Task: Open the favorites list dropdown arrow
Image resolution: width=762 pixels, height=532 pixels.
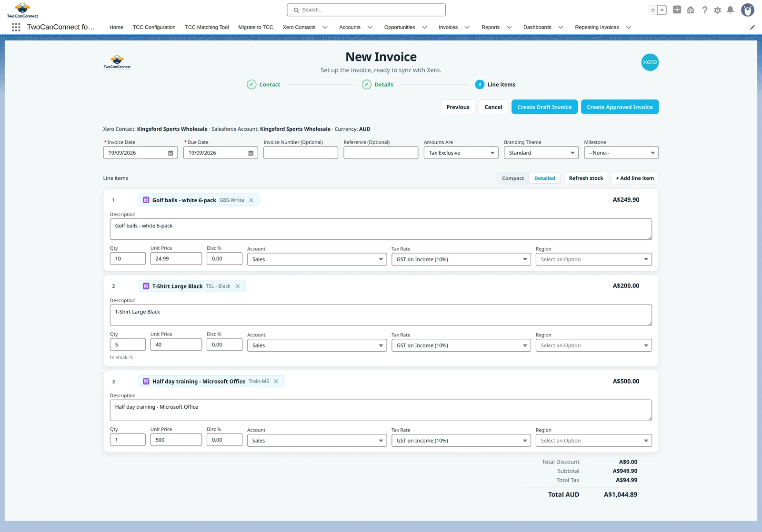Action: (662, 10)
